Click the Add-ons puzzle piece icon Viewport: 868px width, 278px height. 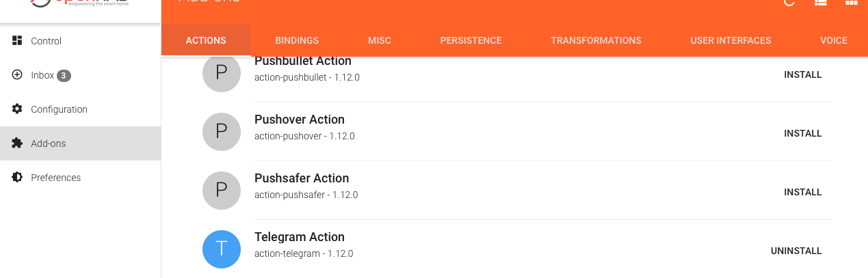17,143
